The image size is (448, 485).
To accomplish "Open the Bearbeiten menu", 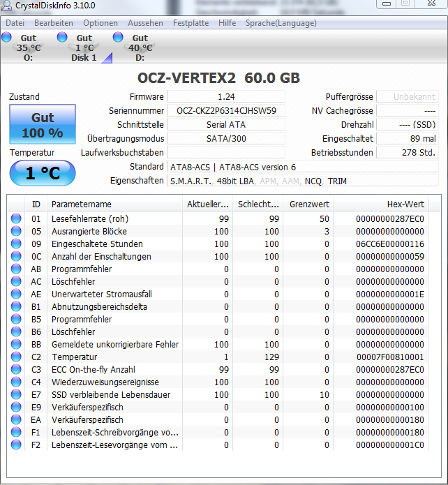I will point(54,23).
